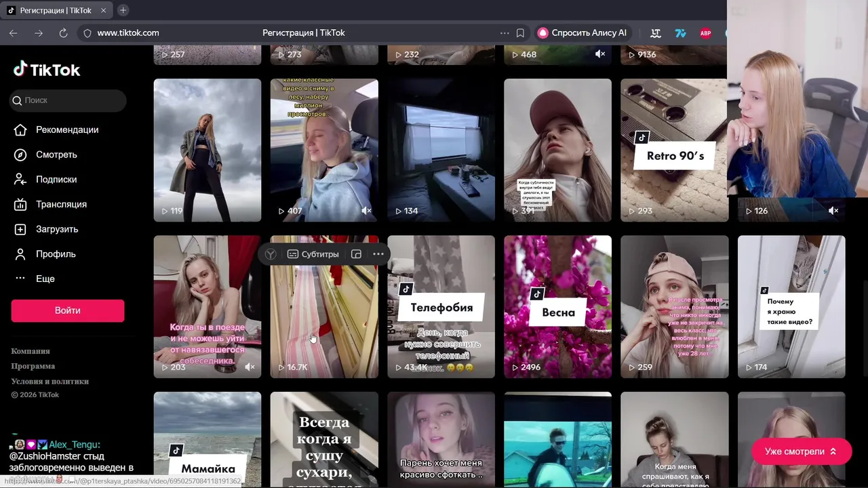Click the www.tiktok.com address bar
Screen dimensions: 868x488
tap(128, 33)
